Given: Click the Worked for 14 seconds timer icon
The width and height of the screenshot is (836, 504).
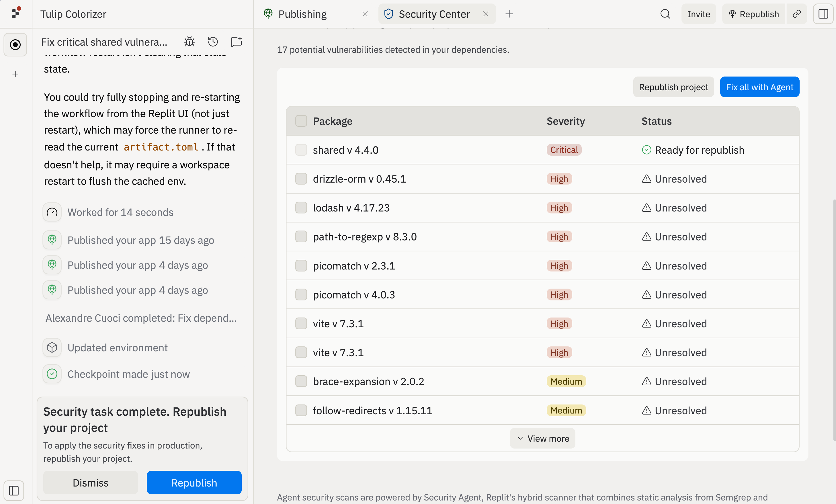Looking at the screenshot, I should pos(52,212).
